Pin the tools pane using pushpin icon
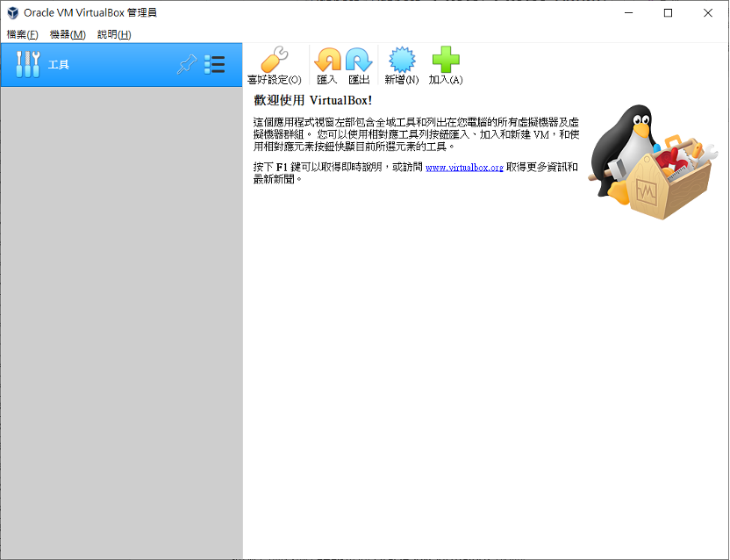The width and height of the screenshot is (730, 560). click(187, 64)
